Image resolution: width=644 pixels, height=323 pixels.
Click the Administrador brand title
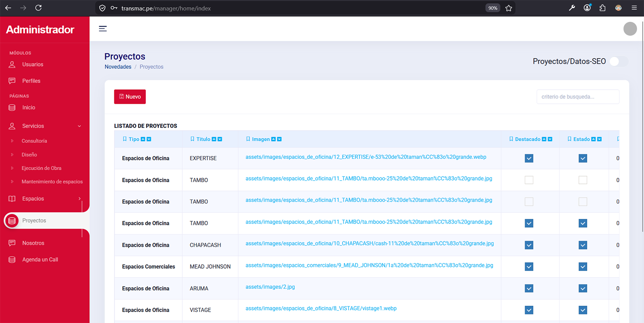pos(40,29)
